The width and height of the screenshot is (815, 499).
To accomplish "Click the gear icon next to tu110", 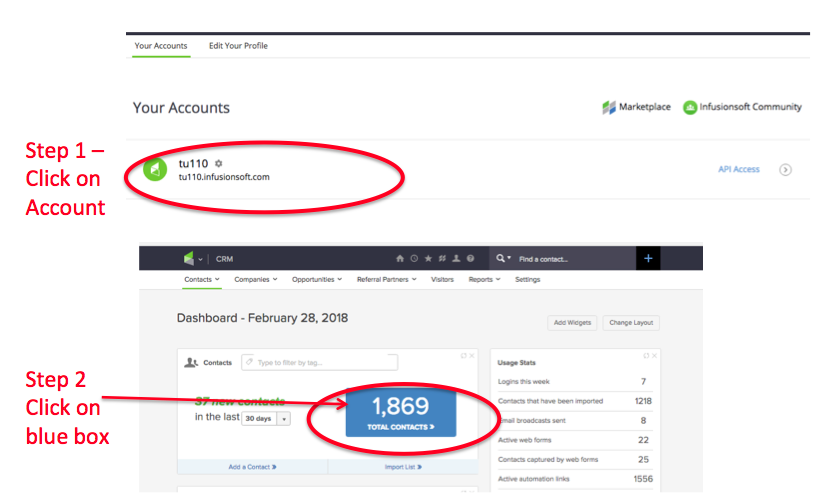I will (219, 163).
